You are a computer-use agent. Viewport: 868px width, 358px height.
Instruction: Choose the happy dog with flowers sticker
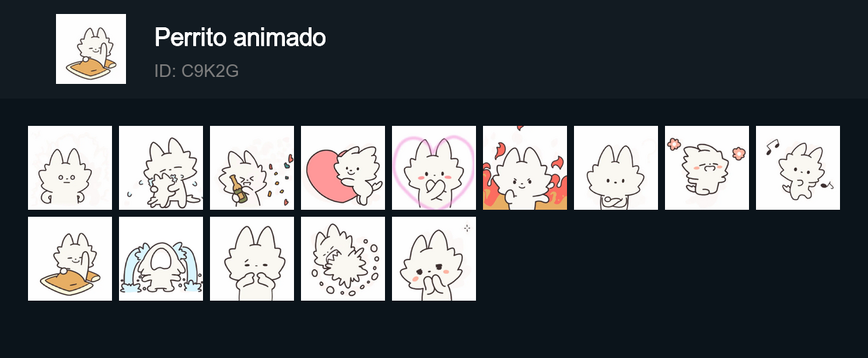coord(707,168)
